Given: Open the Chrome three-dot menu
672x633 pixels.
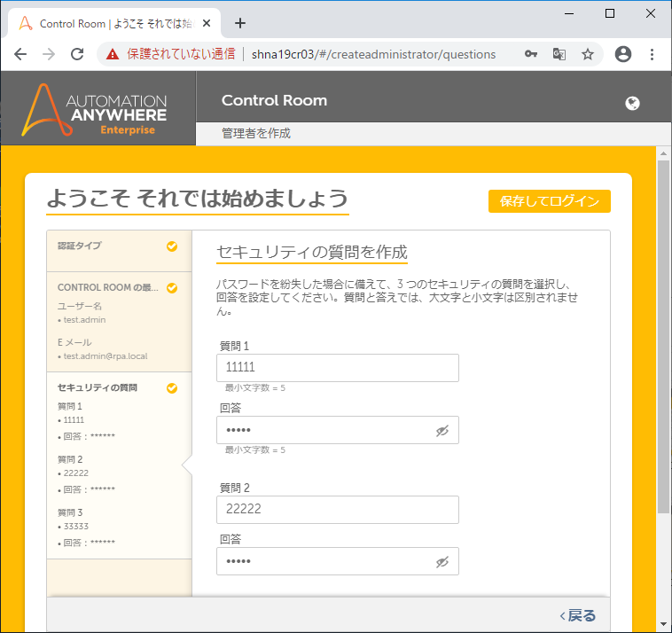Looking at the screenshot, I should [x=652, y=54].
